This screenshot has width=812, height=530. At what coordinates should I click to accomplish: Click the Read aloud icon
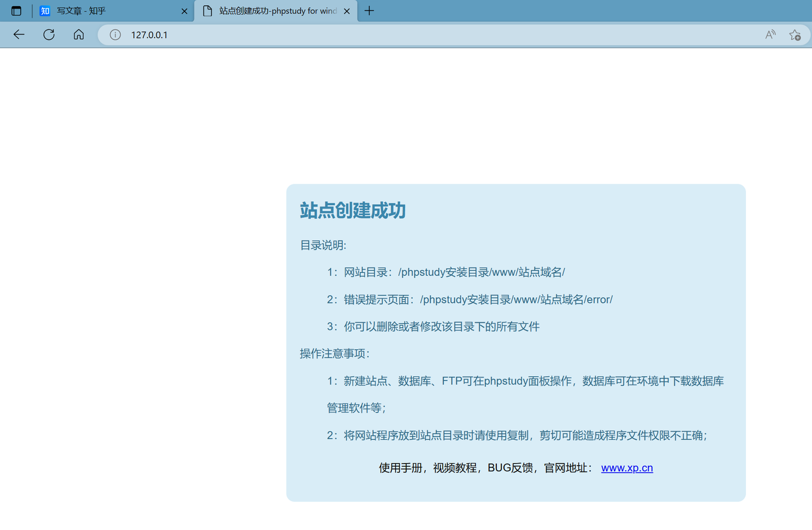770,34
